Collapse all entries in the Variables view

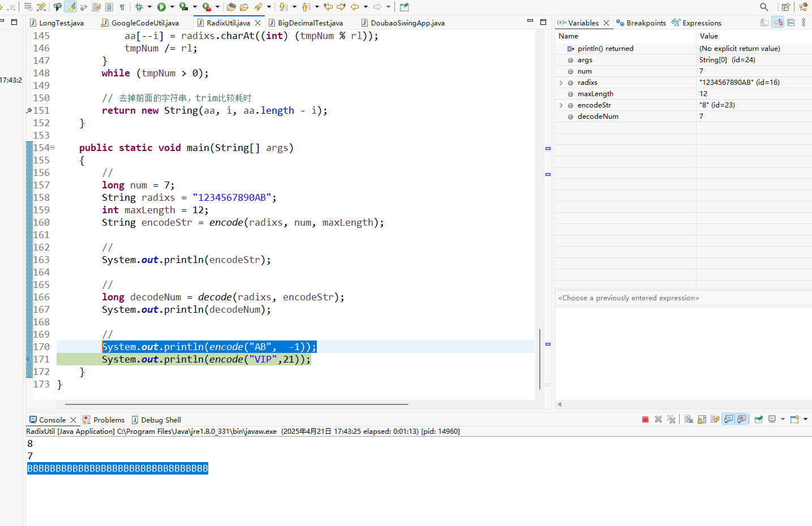point(791,22)
